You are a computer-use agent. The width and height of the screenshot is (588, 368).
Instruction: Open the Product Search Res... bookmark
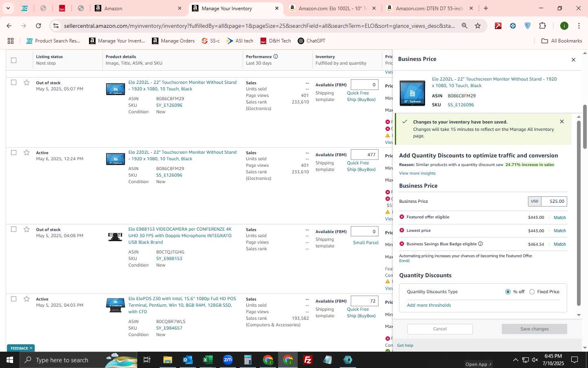tap(53, 41)
